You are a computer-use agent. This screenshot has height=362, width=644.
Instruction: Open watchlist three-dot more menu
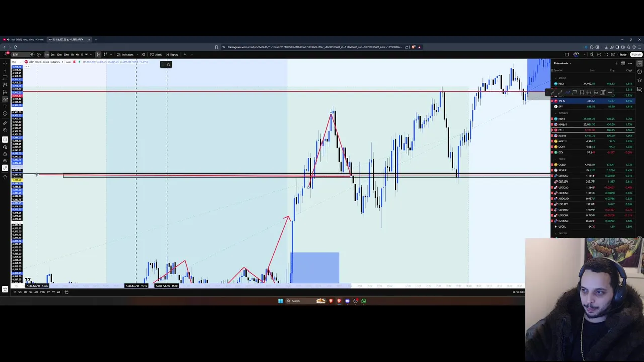point(630,63)
